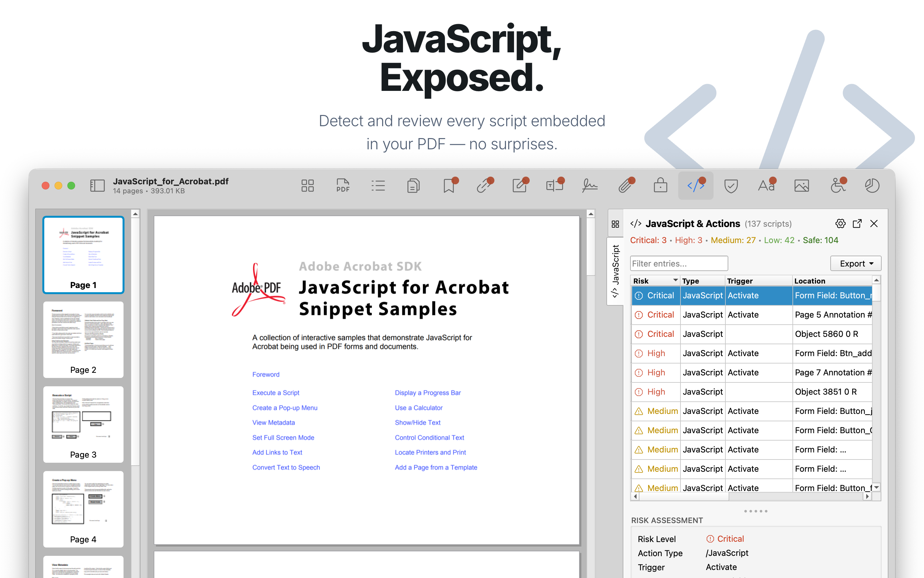
Task: Sort by Risk column header
Action: pos(655,281)
